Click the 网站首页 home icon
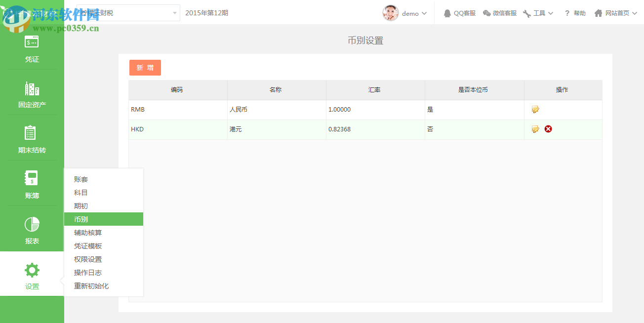 tap(598, 13)
